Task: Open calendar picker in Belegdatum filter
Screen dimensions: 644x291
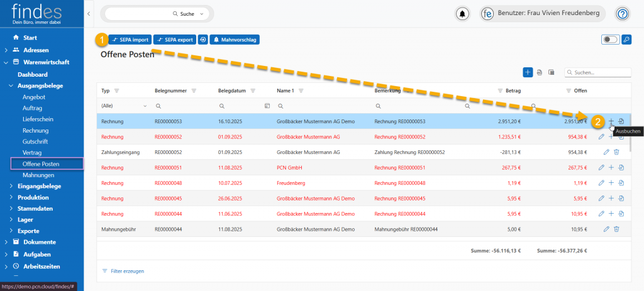Action: pyautogui.click(x=267, y=106)
